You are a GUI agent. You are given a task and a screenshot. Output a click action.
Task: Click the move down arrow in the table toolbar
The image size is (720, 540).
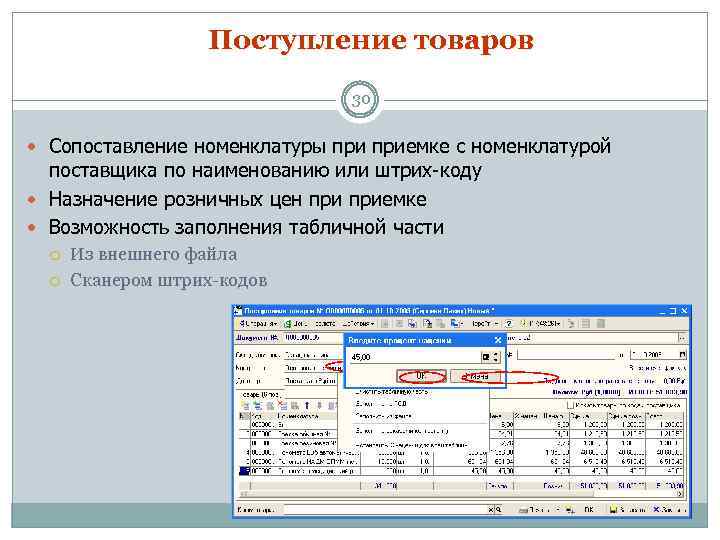[320, 406]
